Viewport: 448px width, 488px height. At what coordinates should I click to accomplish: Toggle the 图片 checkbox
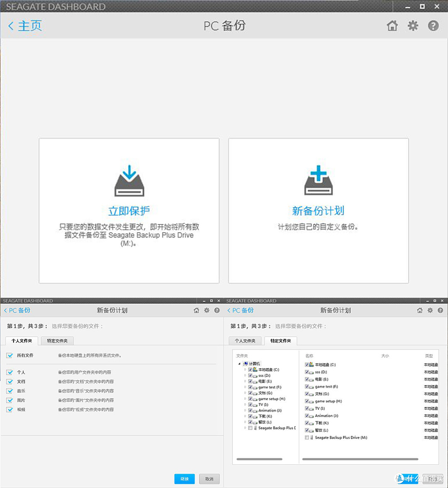pyautogui.click(x=10, y=400)
